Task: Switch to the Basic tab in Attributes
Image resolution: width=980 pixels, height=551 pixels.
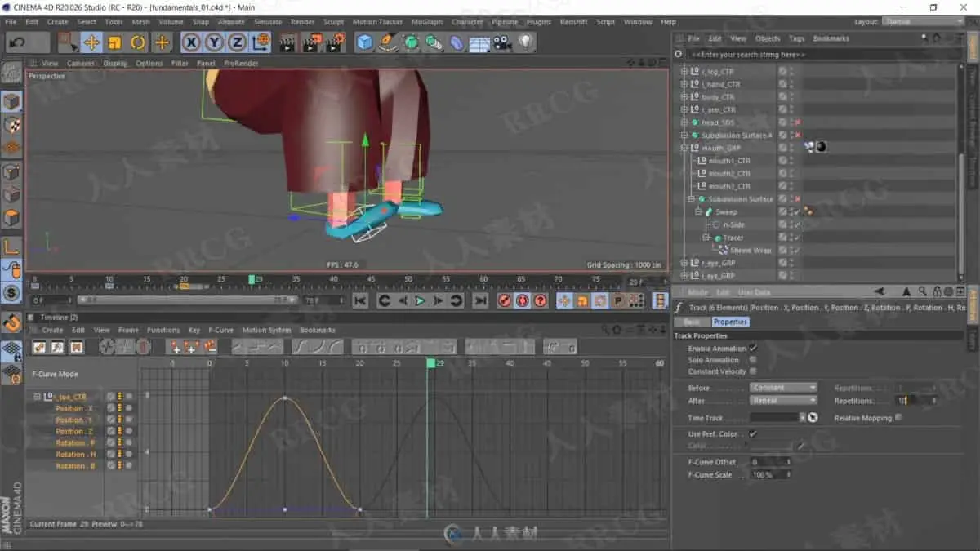Action: coord(692,322)
